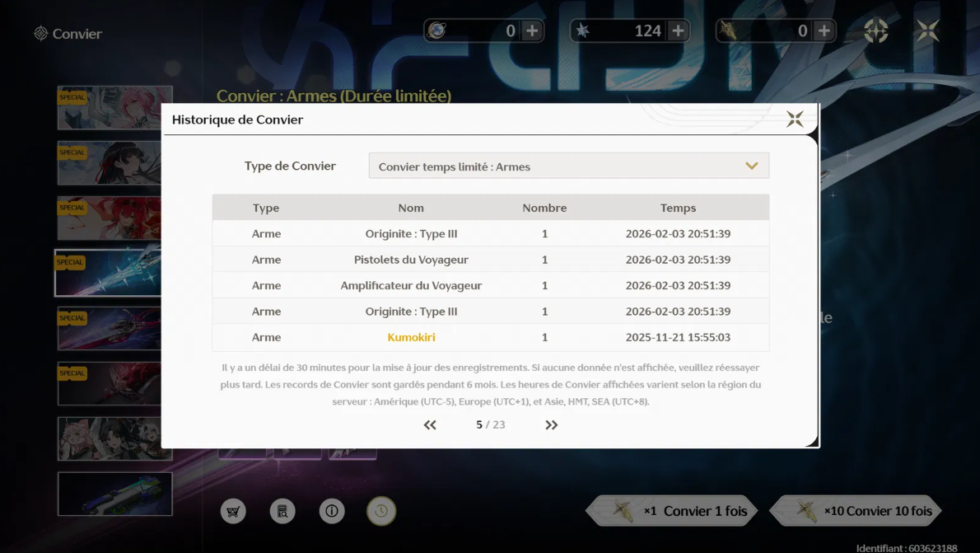Click the Historique de Convier title

pyautogui.click(x=237, y=120)
